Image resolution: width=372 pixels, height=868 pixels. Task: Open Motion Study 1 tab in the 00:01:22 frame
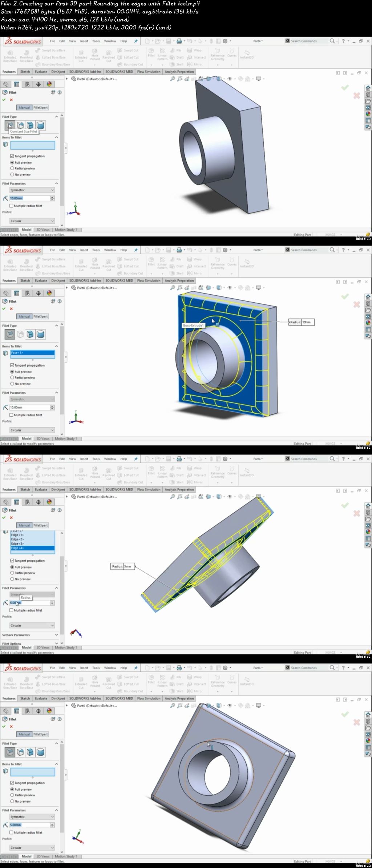[66, 856]
